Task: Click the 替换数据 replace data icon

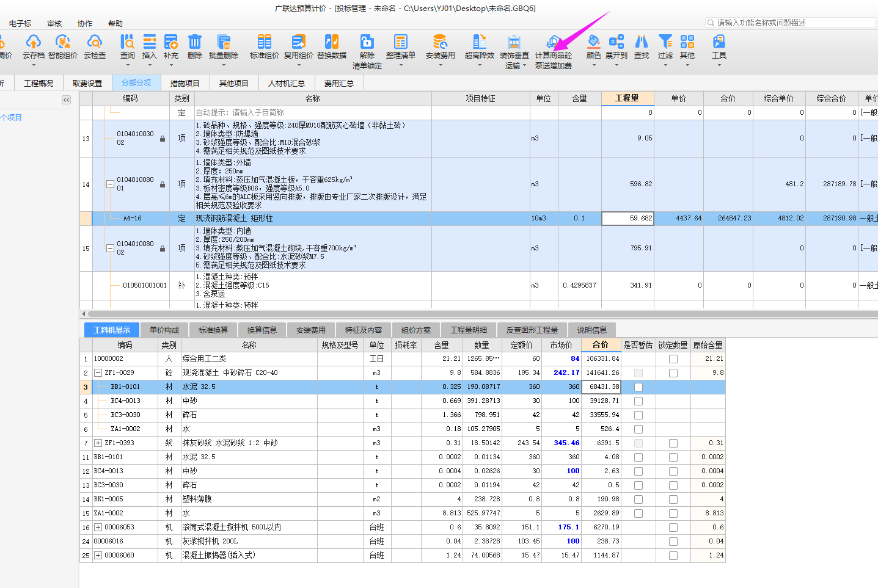Action: (332, 42)
